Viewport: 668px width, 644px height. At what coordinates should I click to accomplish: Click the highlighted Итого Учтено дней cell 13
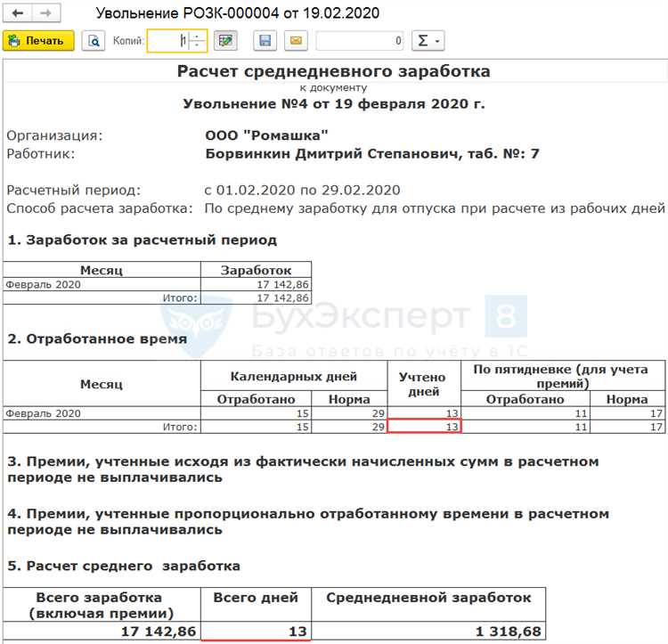[x=424, y=427]
